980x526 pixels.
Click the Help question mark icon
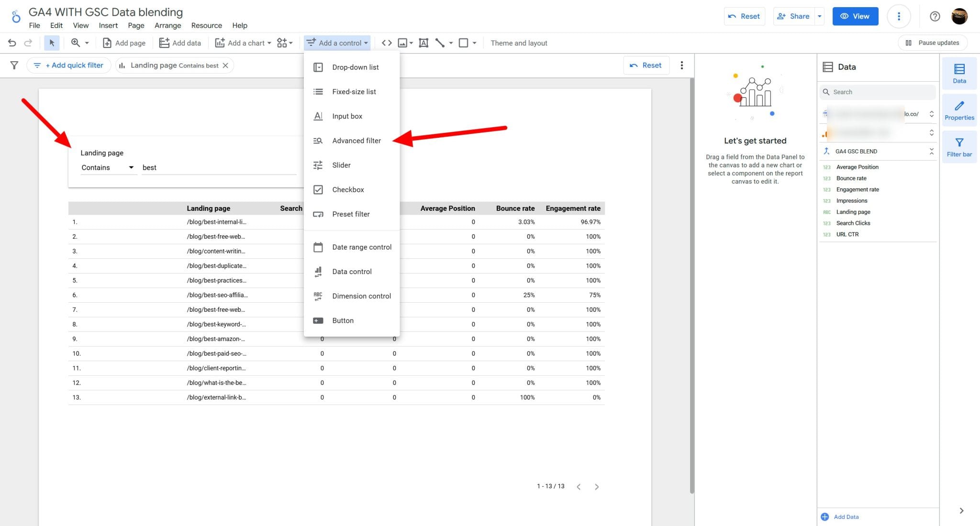[935, 16]
